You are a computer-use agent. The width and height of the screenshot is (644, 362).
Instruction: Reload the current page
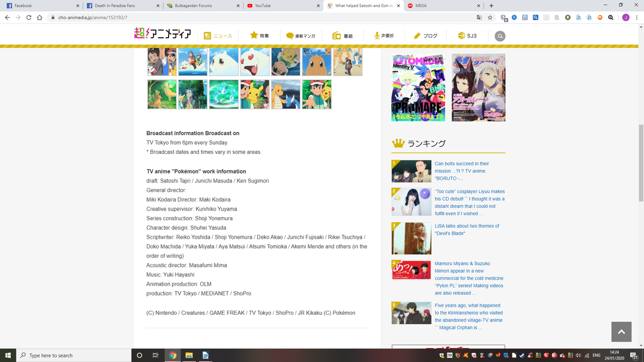pos(29,17)
